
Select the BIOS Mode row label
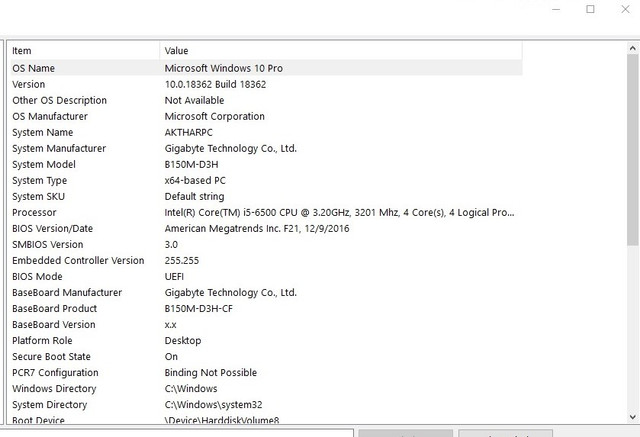(x=37, y=277)
